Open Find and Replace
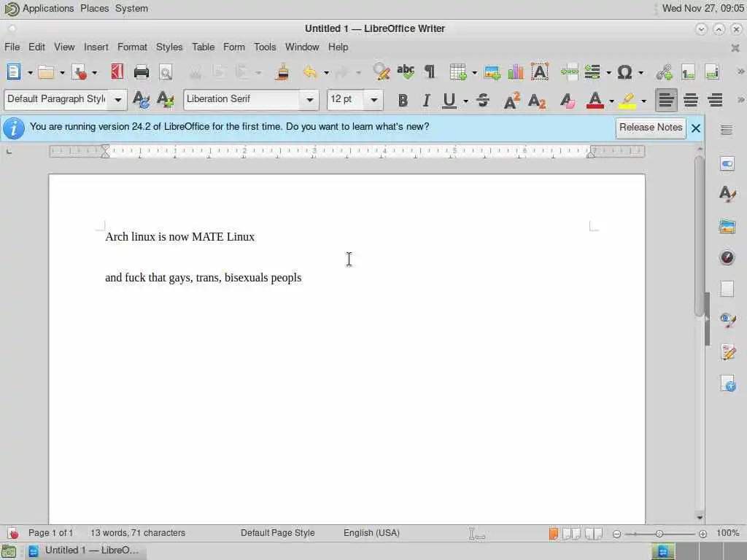The height and width of the screenshot is (560, 747). click(x=381, y=72)
